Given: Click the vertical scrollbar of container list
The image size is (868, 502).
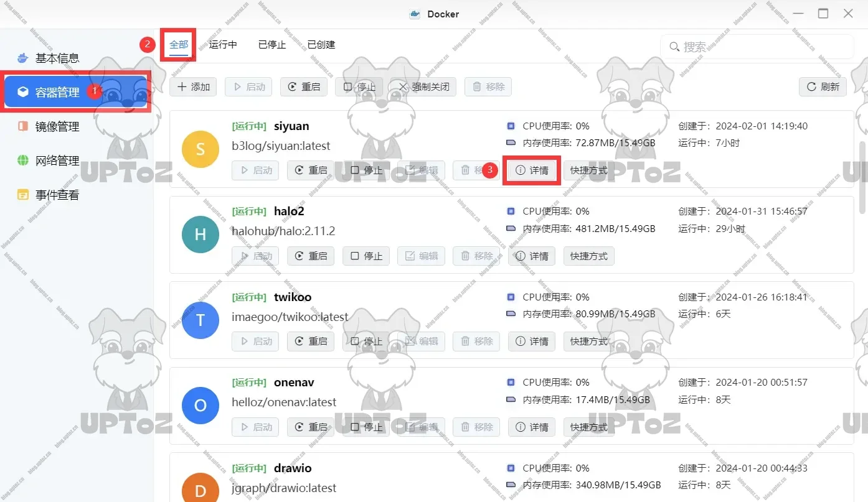Looking at the screenshot, I should pos(863,177).
